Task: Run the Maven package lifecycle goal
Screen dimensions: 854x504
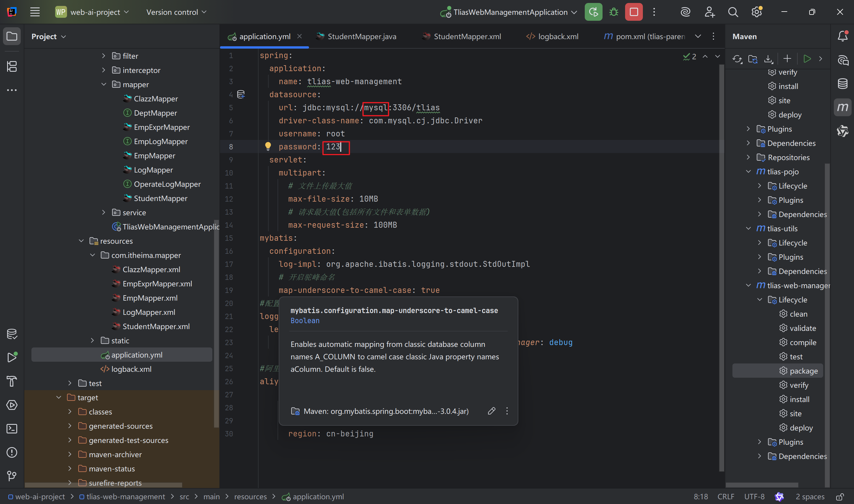Action: point(803,371)
